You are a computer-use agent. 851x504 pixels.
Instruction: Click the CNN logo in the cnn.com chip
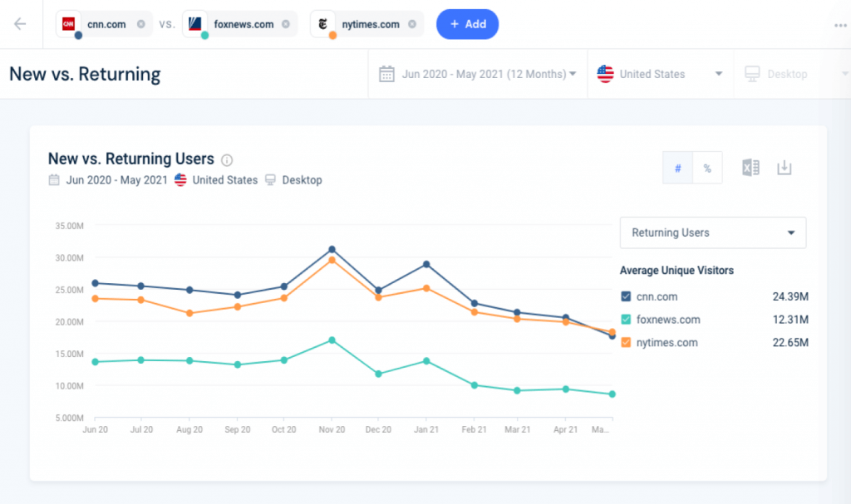[70, 24]
